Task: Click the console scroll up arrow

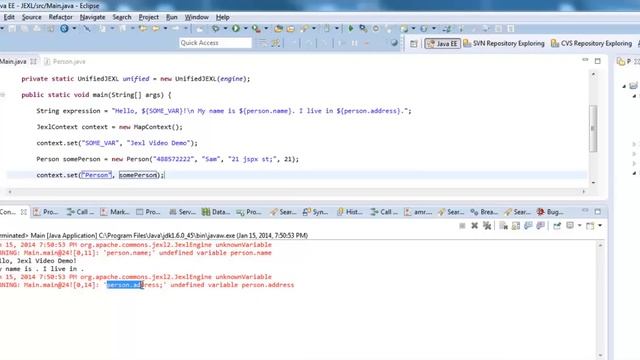Action: [600, 245]
